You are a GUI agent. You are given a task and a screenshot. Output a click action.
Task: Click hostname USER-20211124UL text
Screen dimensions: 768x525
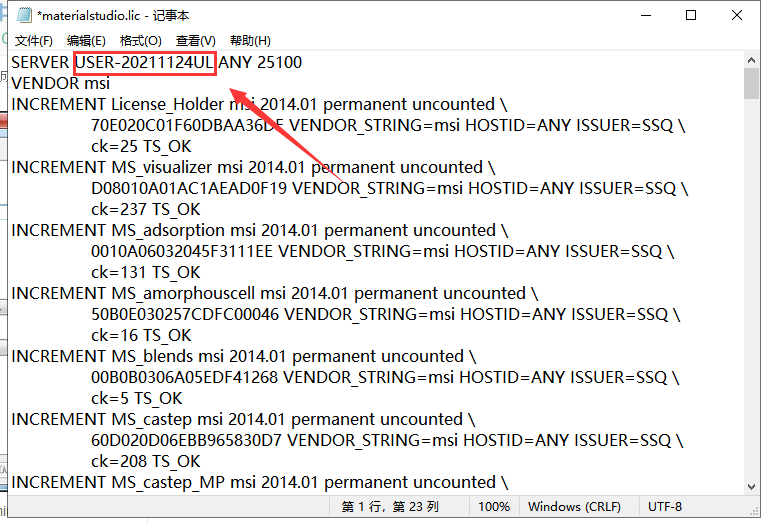tap(144, 63)
